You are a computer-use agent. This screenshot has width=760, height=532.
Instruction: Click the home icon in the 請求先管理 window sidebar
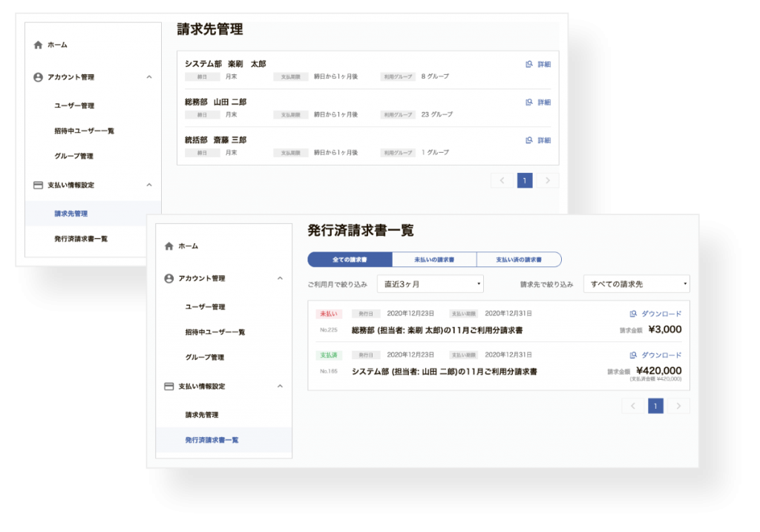pos(38,45)
